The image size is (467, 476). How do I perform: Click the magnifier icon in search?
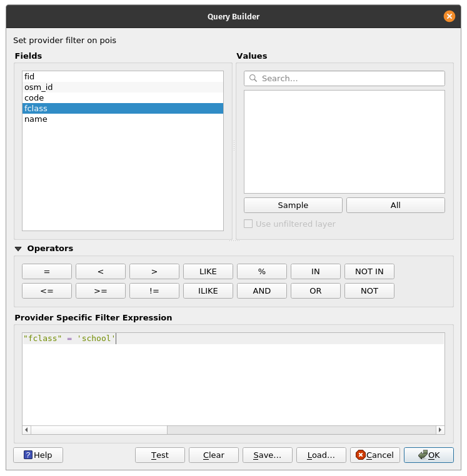(253, 78)
